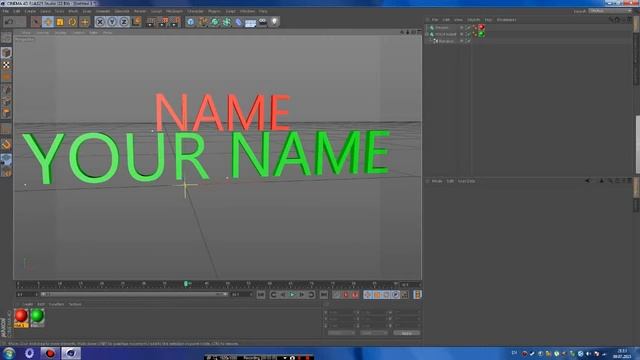Click Render to Picture Viewer icon
Image resolution: width=640 pixels, height=360 pixels.
pos(163,22)
